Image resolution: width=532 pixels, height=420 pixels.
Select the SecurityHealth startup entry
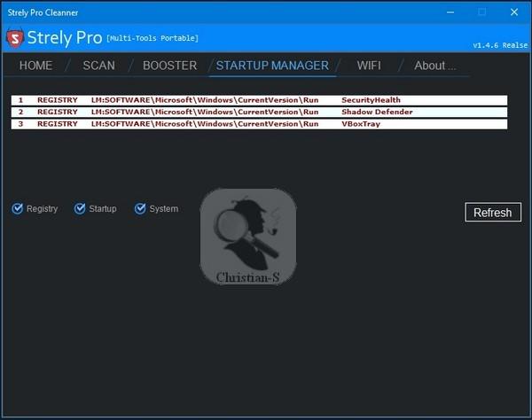pos(259,100)
